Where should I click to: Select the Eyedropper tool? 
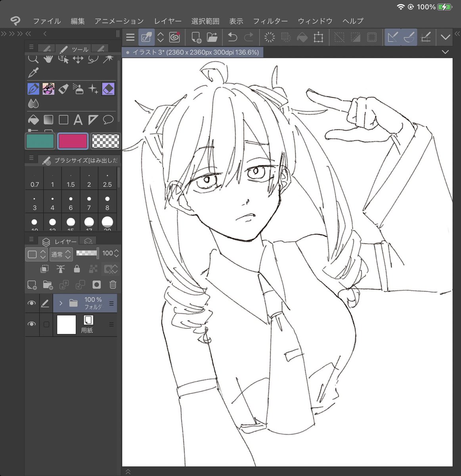click(33, 73)
